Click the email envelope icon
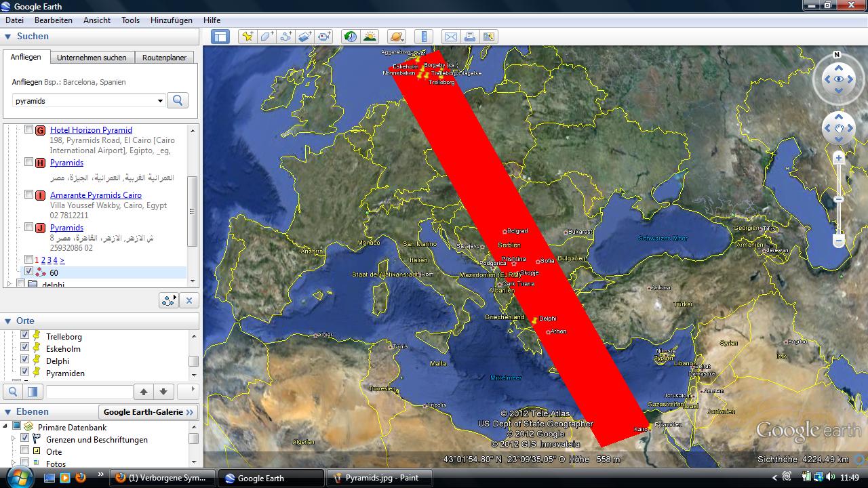 tap(450, 37)
